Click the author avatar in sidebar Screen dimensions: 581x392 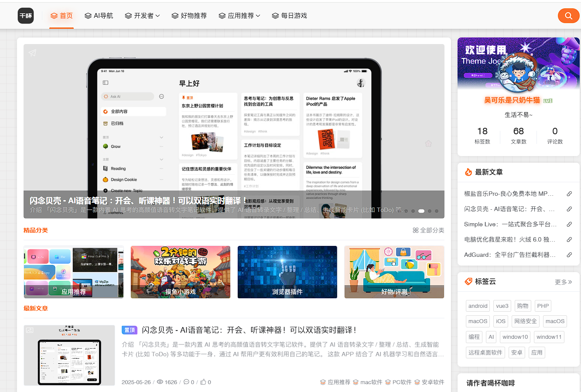point(518,73)
